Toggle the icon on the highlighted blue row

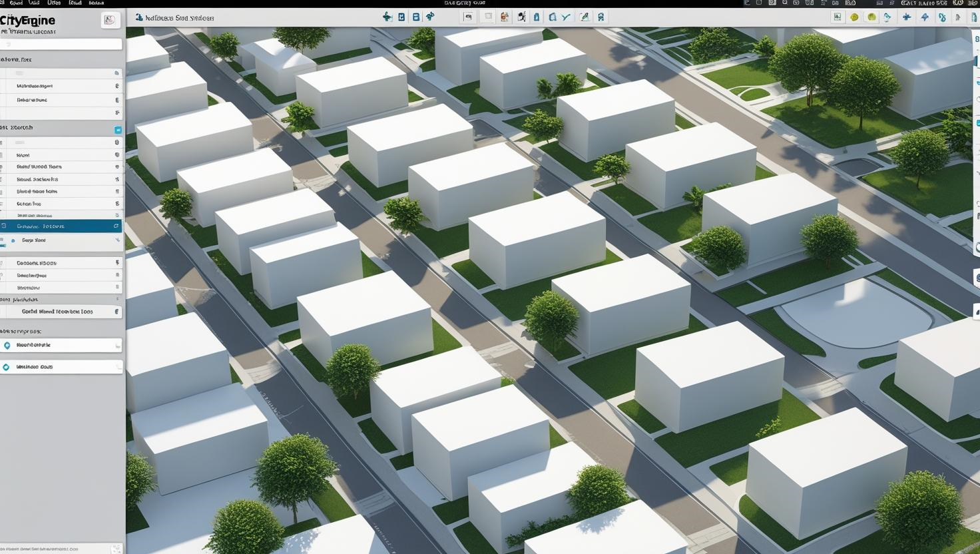click(x=116, y=226)
